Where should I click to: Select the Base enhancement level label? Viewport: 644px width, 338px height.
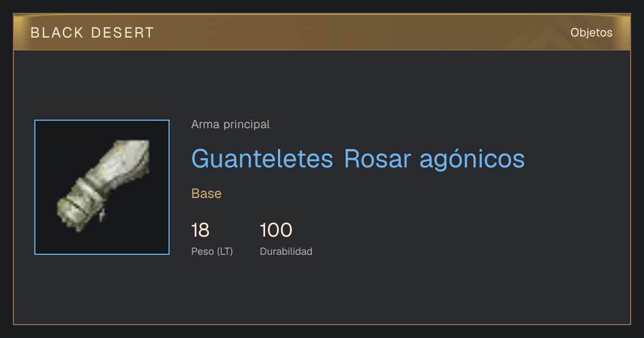pyautogui.click(x=207, y=193)
